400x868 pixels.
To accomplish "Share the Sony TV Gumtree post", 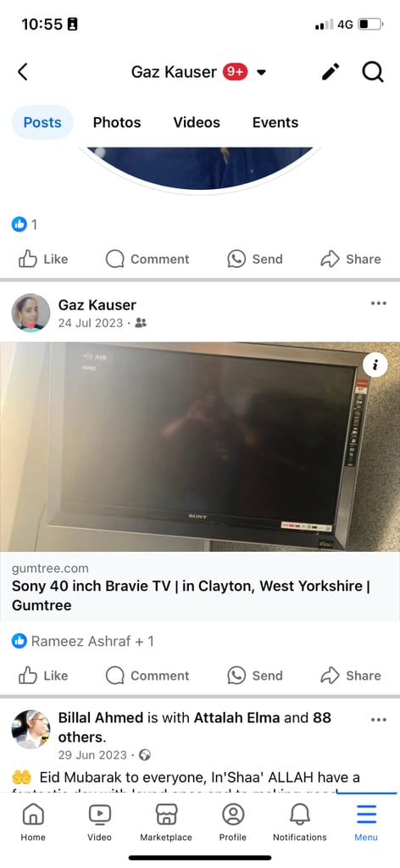I will coord(351,676).
